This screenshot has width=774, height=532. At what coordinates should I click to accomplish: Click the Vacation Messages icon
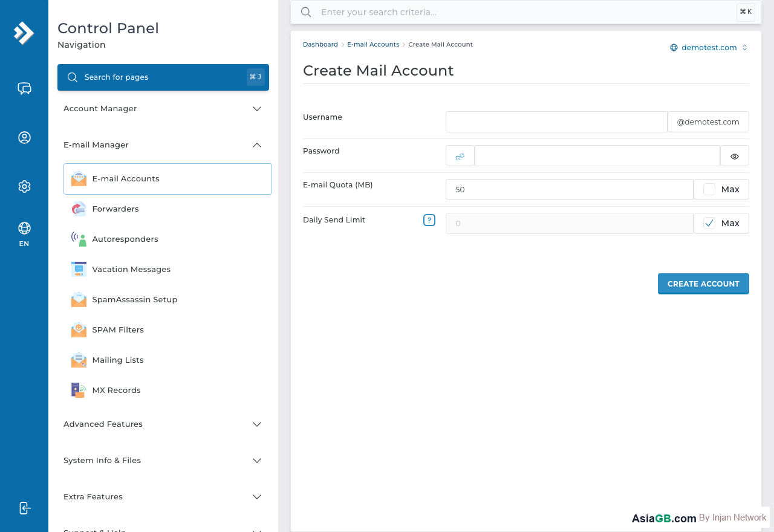(79, 270)
